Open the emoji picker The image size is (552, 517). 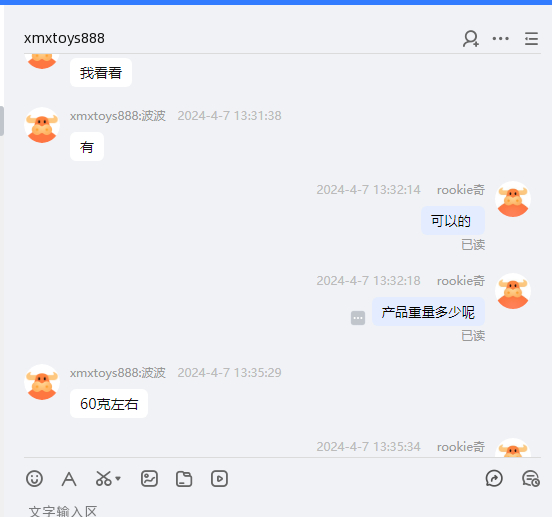(x=34, y=479)
